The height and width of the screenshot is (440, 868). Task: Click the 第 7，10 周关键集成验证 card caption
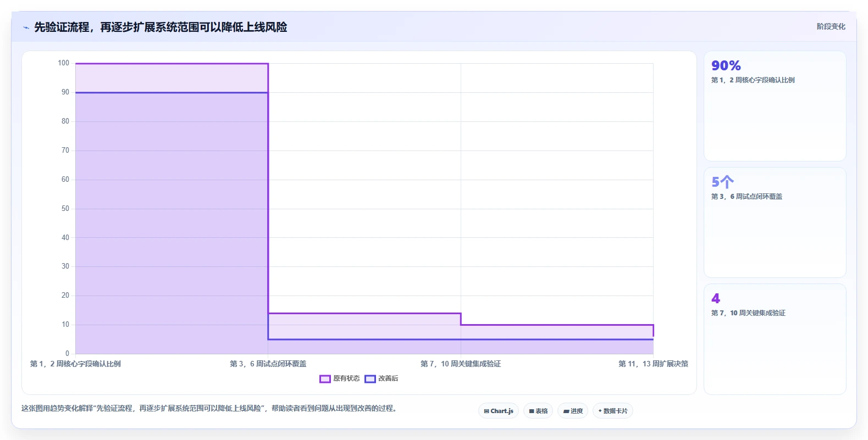(748, 313)
